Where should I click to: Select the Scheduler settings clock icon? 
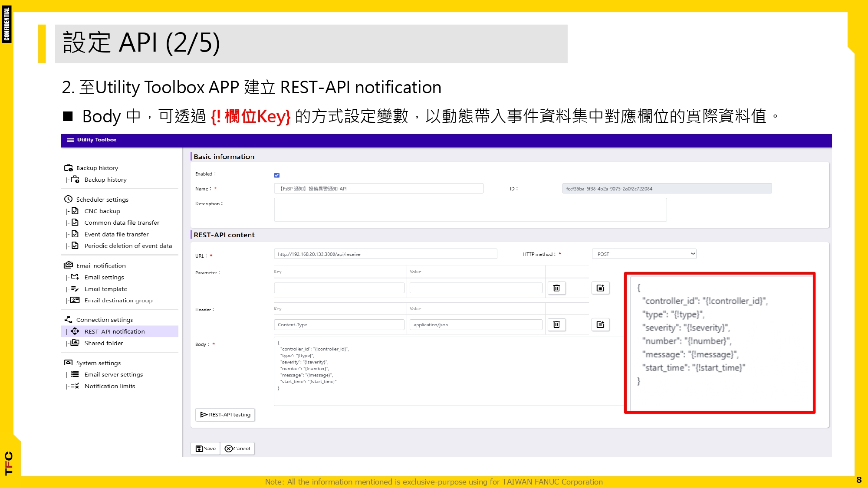[x=68, y=199]
